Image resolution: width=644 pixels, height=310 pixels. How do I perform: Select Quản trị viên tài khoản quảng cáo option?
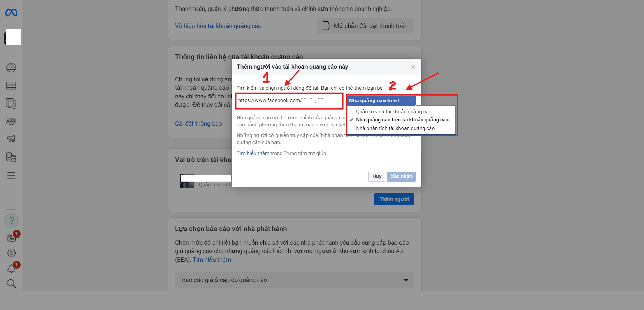(394, 112)
